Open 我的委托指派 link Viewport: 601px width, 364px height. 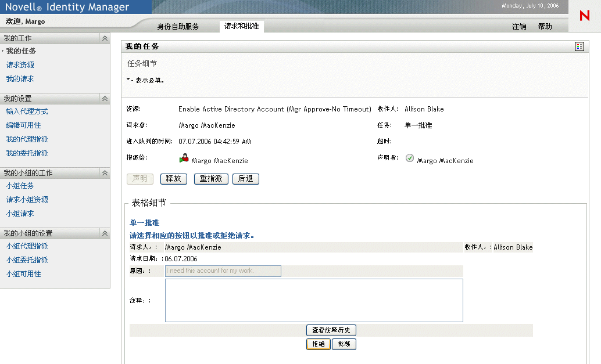27,153
